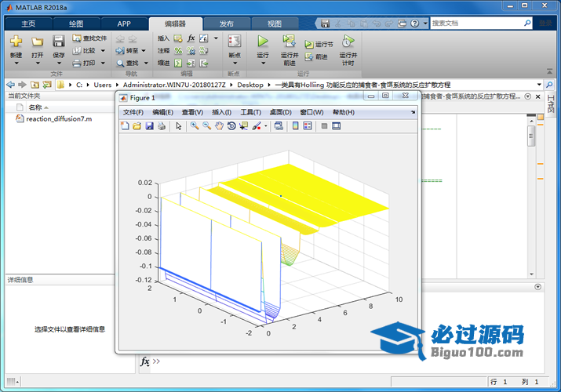Image resolution: width=561 pixels, height=392 pixels.
Task: Select reaction_diffusion7.m file
Action: point(59,118)
